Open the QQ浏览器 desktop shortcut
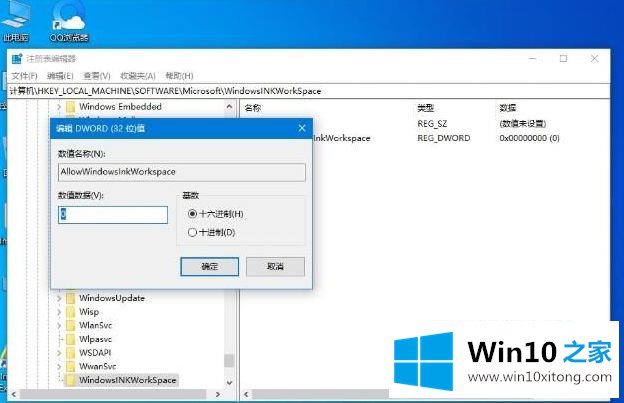The height and width of the screenshot is (403, 624). (x=69, y=20)
